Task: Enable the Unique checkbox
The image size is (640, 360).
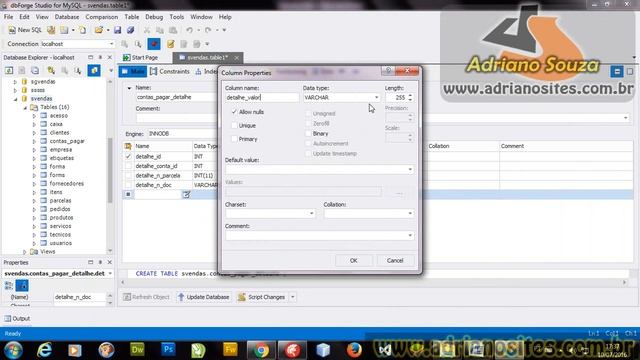Action: [x=234, y=126]
